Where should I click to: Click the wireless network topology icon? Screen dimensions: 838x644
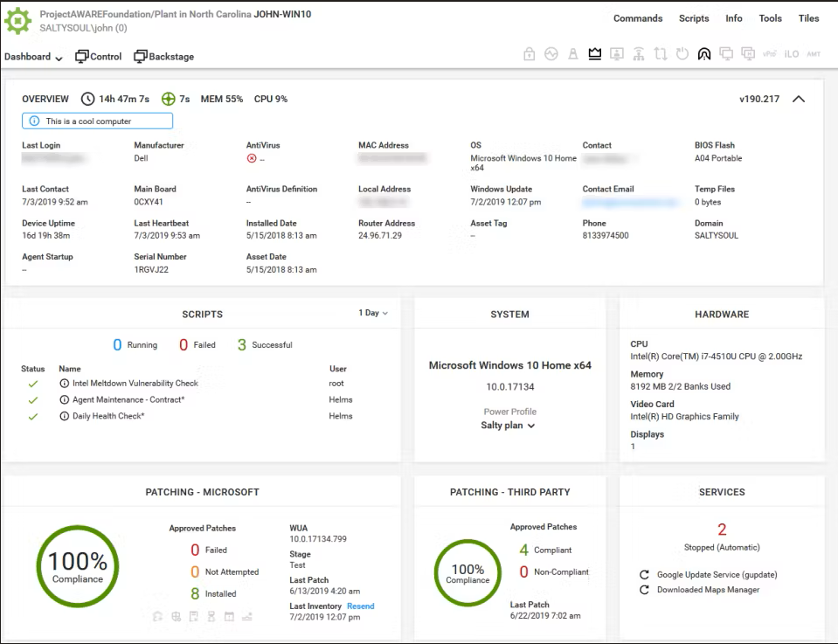pos(639,54)
